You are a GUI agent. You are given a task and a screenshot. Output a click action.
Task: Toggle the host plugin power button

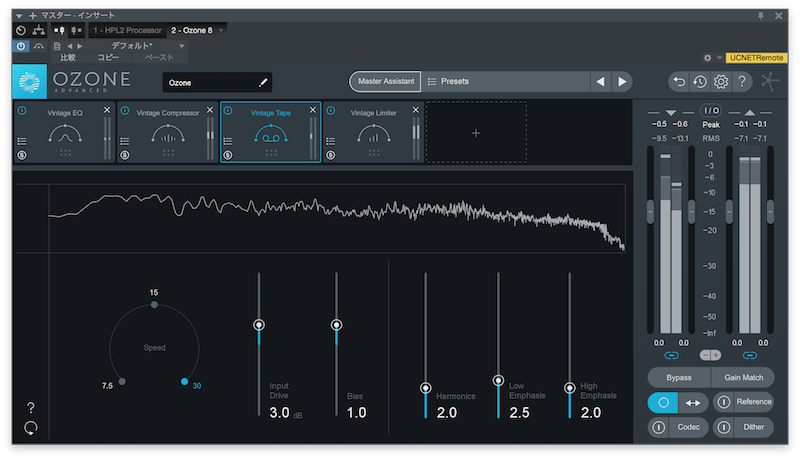pos(21,46)
